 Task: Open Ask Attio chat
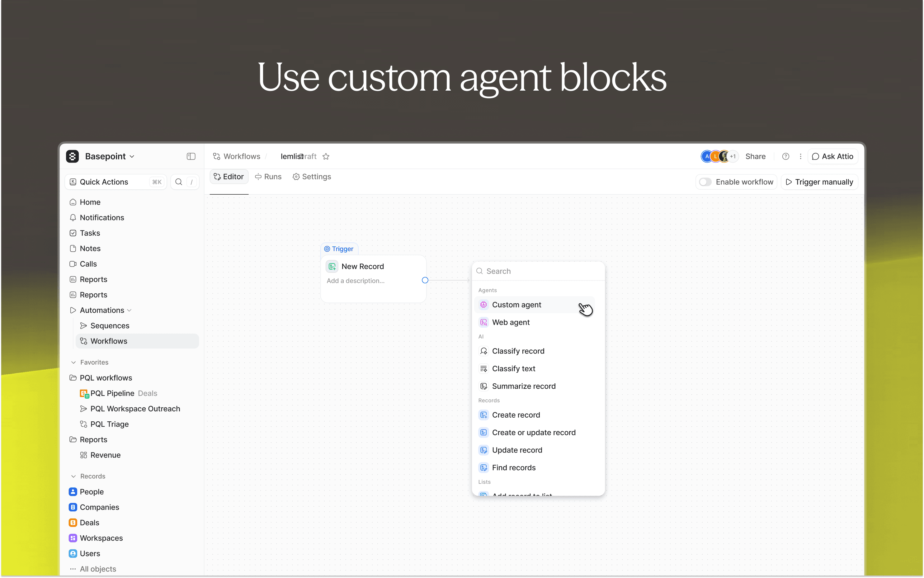click(833, 156)
